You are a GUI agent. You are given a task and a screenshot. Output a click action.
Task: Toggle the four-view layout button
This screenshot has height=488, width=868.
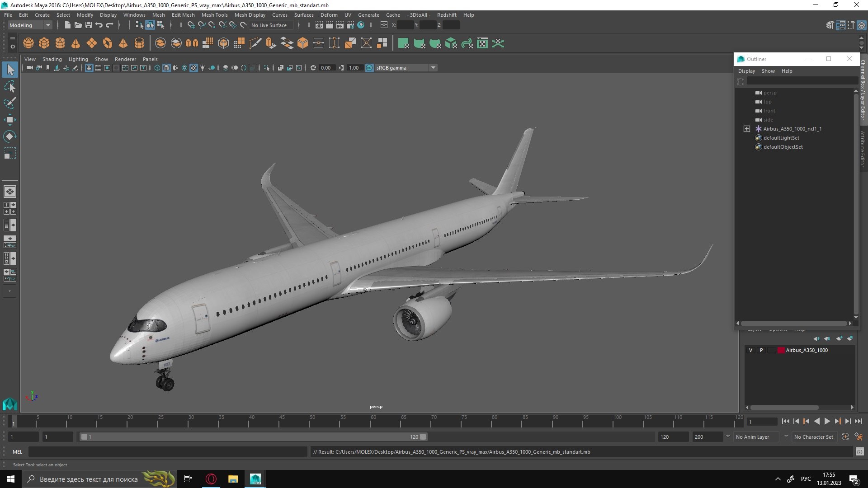point(10,208)
